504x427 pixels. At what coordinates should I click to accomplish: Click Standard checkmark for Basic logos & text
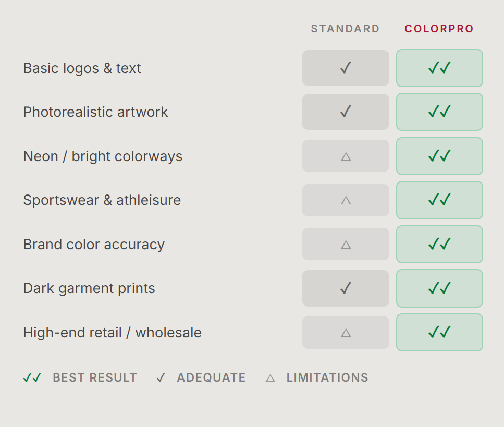(x=346, y=68)
